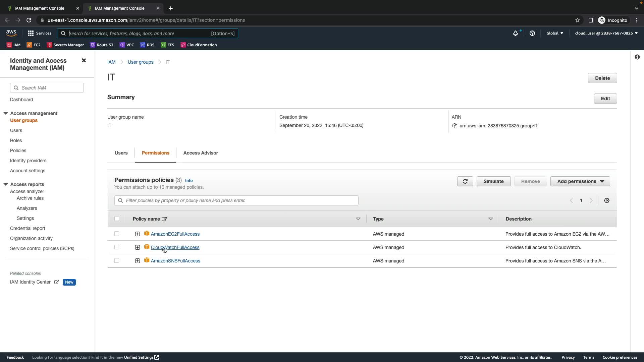Click the notifications bell icon
Image resolution: width=644 pixels, height=362 pixels.
(x=515, y=33)
